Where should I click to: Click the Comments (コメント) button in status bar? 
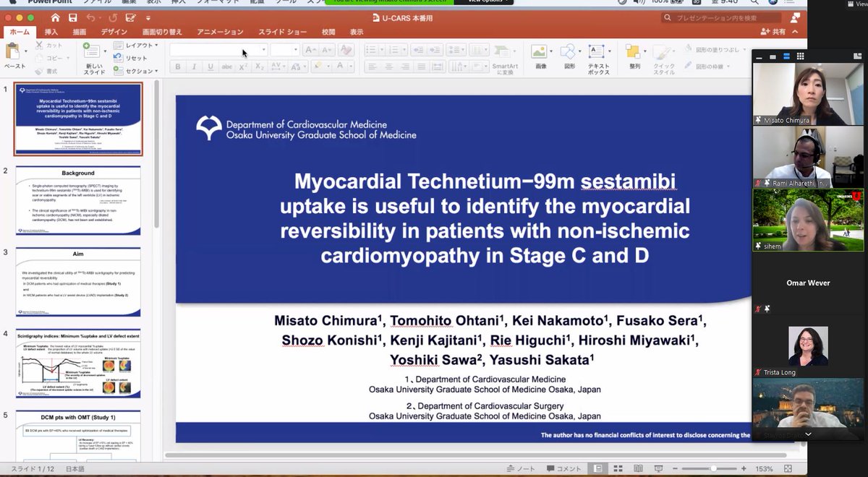564,468
